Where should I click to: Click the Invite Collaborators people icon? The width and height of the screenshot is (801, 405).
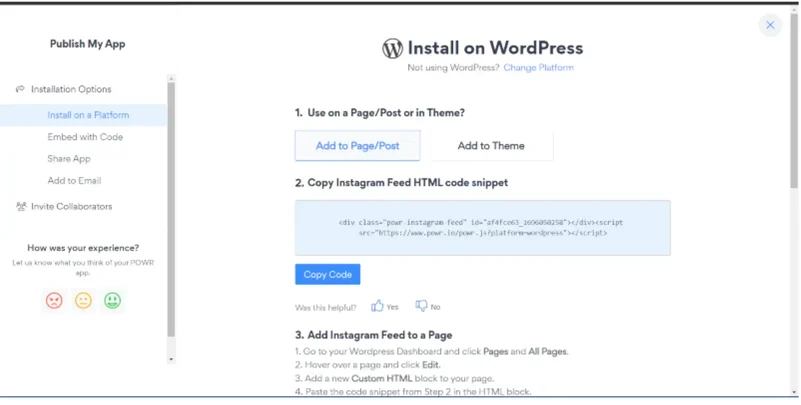pos(21,206)
